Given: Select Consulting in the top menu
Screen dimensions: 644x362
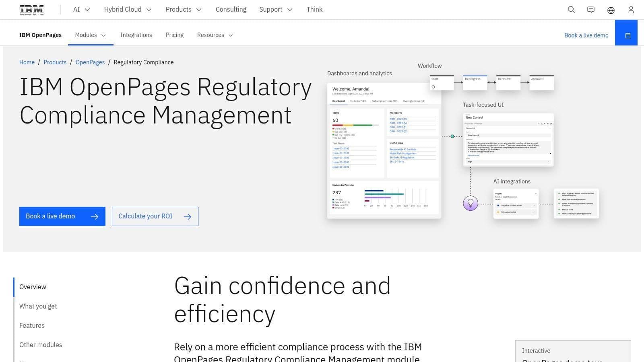Looking at the screenshot, I should pyautogui.click(x=231, y=9).
